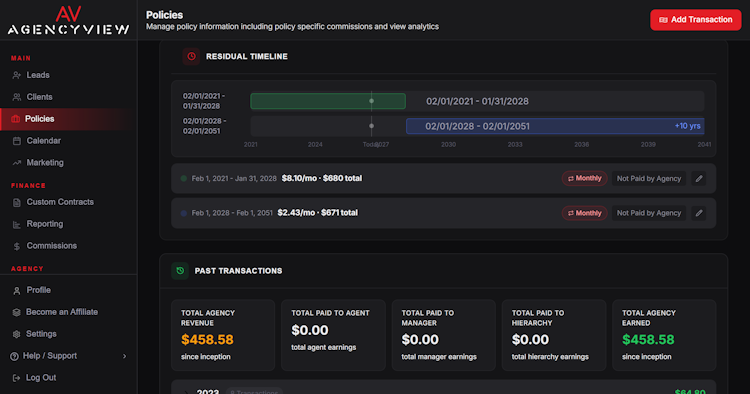Image resolution: width=750 pixels, height=394 pixels.
Task: Click the Add Transaction button
Action: [x=695, y=20]
